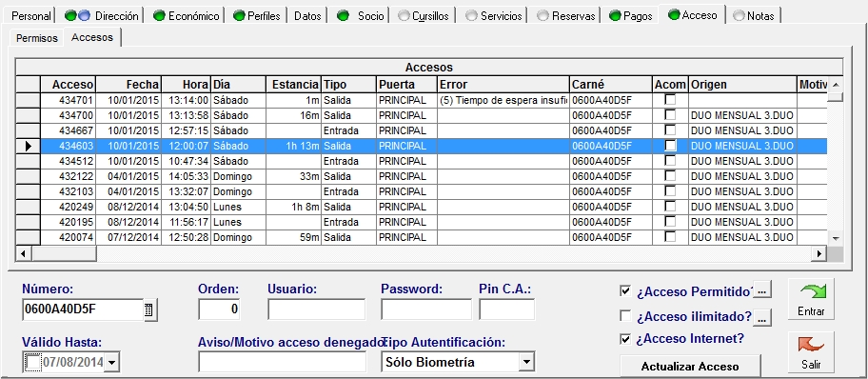Screen dimensions: 868x379
Task: Click into the Usuario input field
Action: pos(317,309)
